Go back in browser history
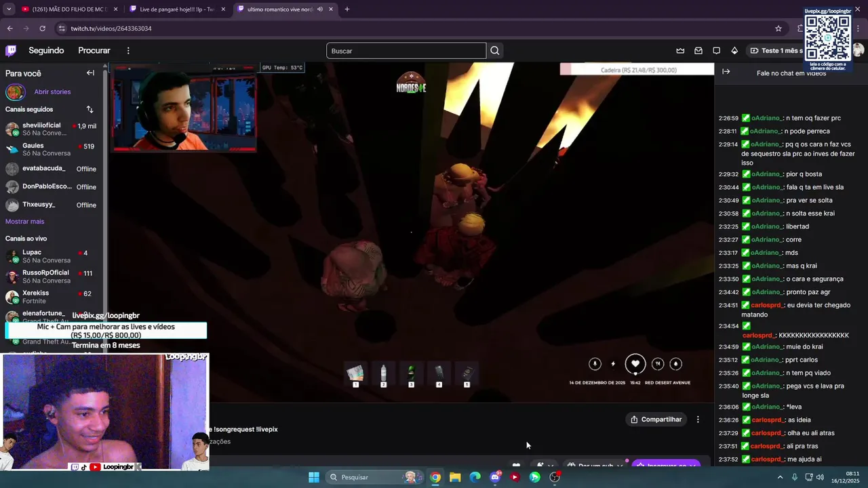The width and height of the screenshot is (868, 488). (x=9, y=28)
